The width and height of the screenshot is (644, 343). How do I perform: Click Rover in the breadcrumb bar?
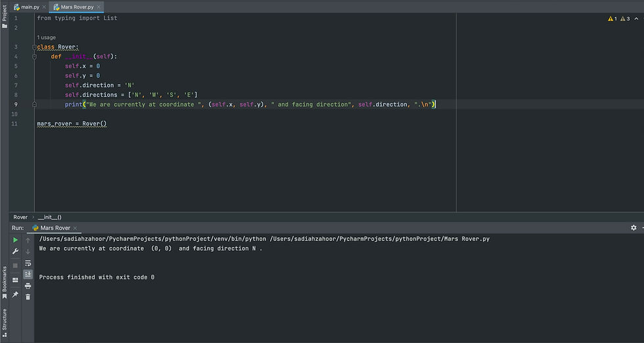click(x=20, y=217)
